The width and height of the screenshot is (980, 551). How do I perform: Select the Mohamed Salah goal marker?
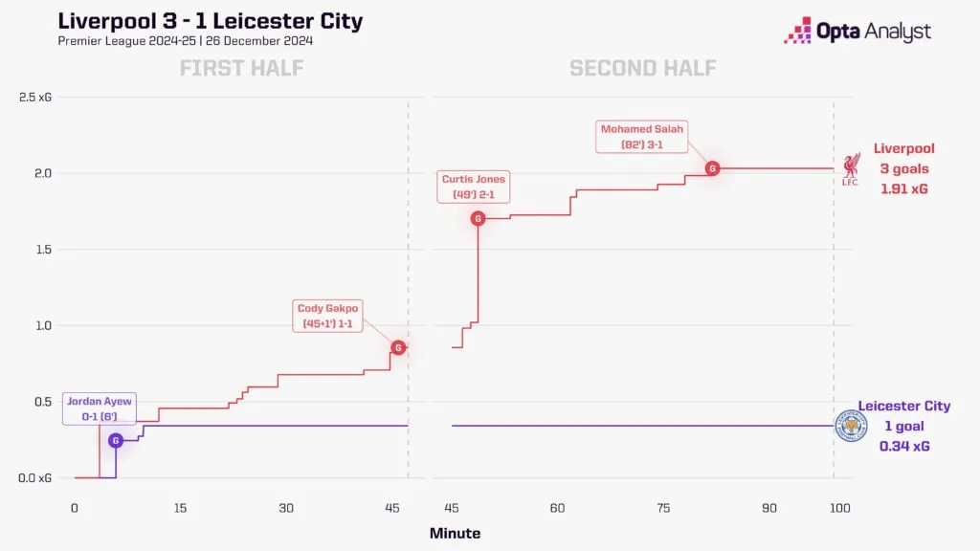click(x=712, y=168)
